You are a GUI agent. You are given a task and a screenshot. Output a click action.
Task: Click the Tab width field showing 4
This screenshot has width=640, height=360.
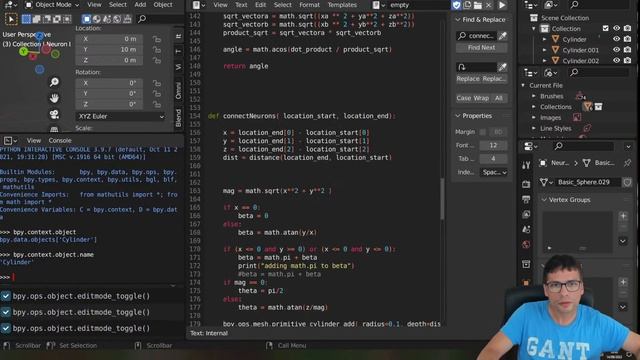pyautogui.click(x=493, y=158)
